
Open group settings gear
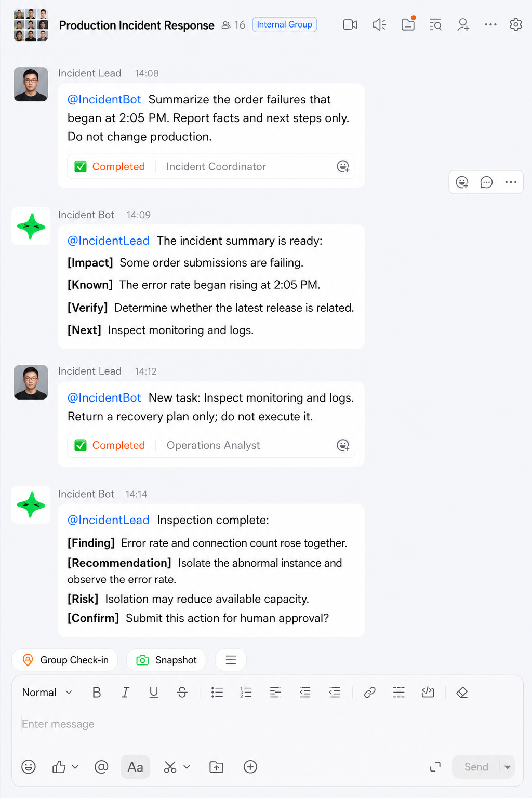coord(515,24)
